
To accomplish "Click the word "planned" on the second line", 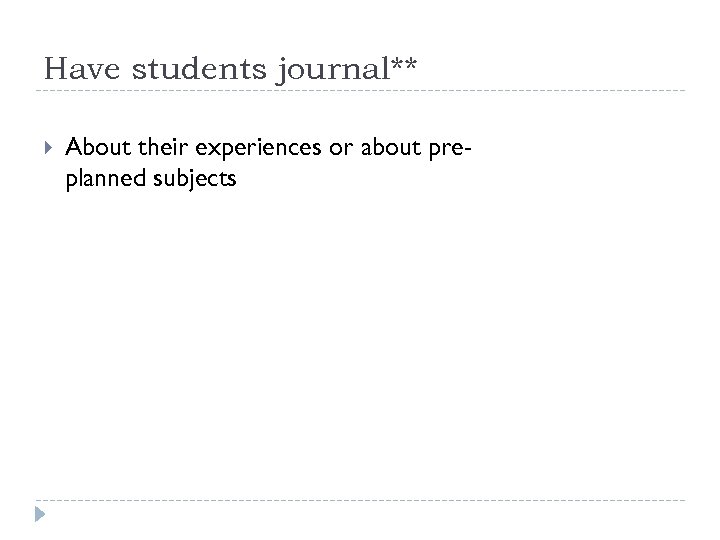I will 99,180.
